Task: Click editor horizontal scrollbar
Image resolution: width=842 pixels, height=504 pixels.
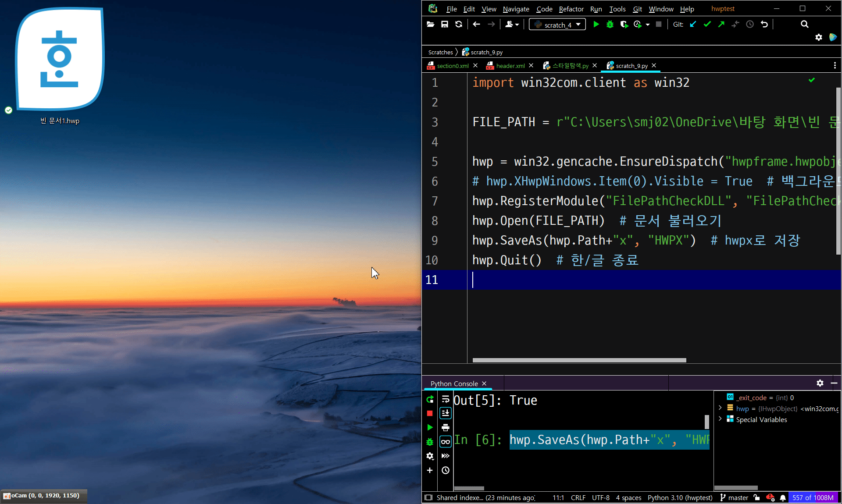Action: click(x=579, y=360)
